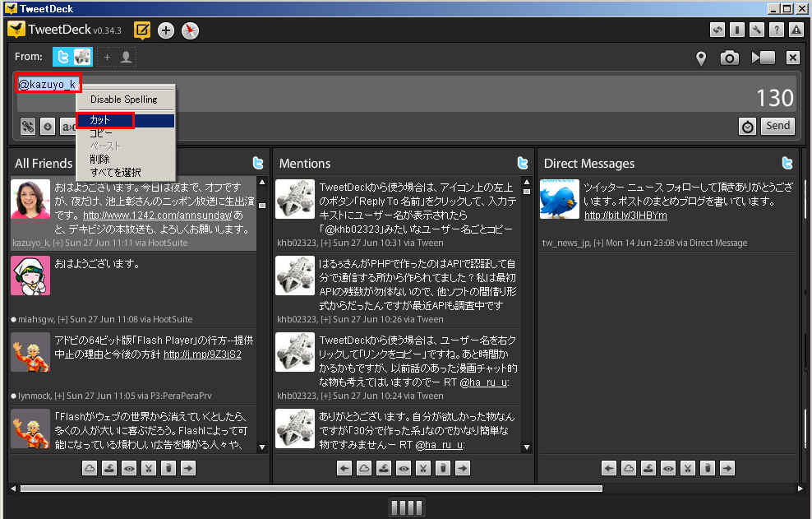Click the horizontal column scrollbar thumb

[311, 489]
